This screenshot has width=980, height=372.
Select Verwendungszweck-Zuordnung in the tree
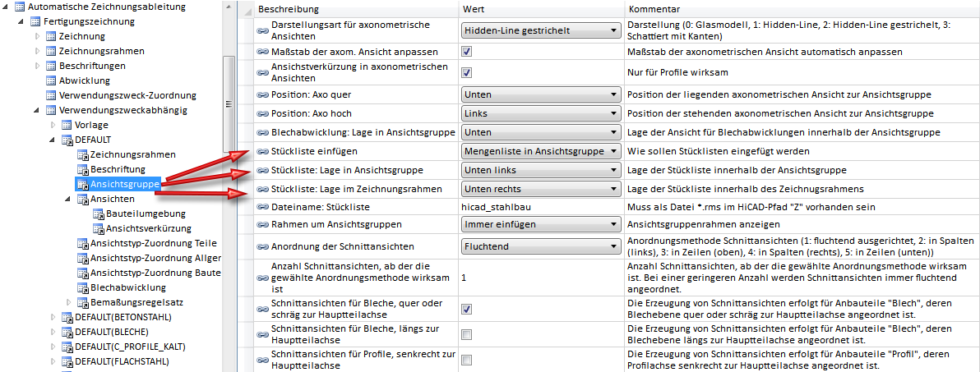click(127, 95)
